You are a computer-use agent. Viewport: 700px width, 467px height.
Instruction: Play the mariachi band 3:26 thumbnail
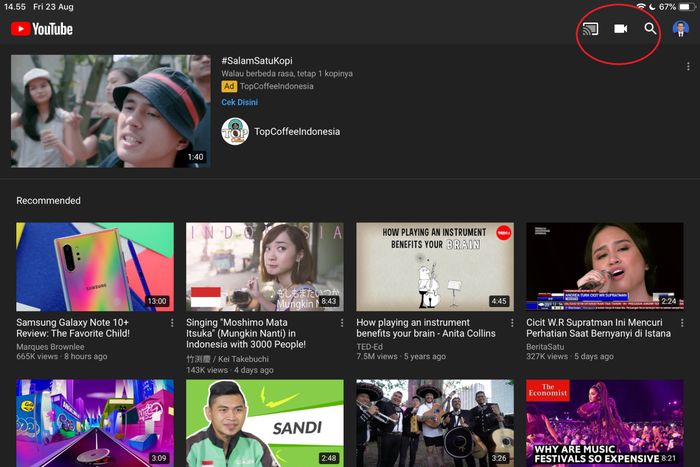tap(435, 423)
